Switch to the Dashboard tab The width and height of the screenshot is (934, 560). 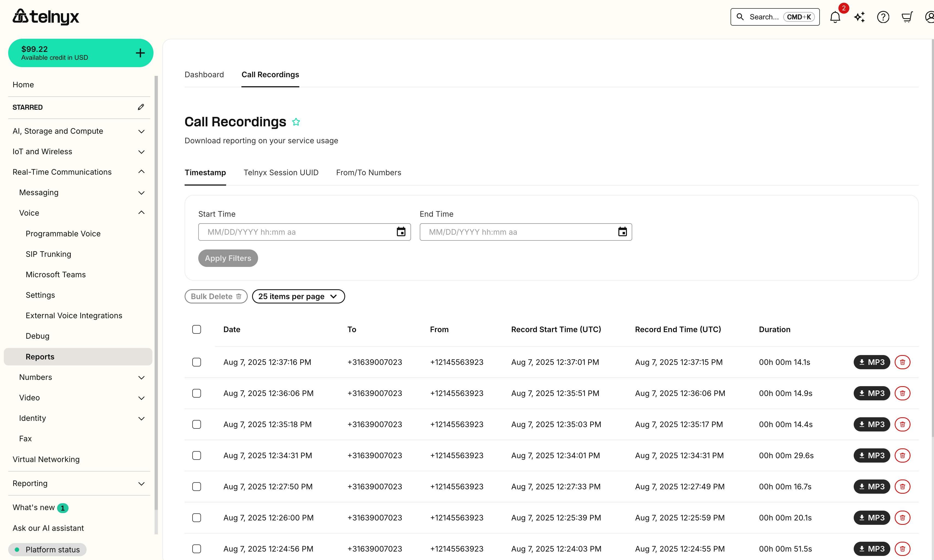[x=204, y=74]
